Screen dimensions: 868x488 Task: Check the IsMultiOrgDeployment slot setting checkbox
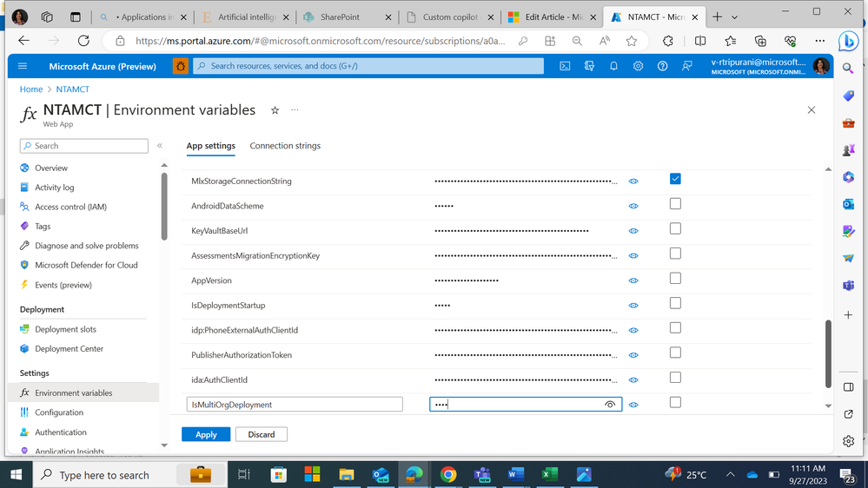(675, 402)
